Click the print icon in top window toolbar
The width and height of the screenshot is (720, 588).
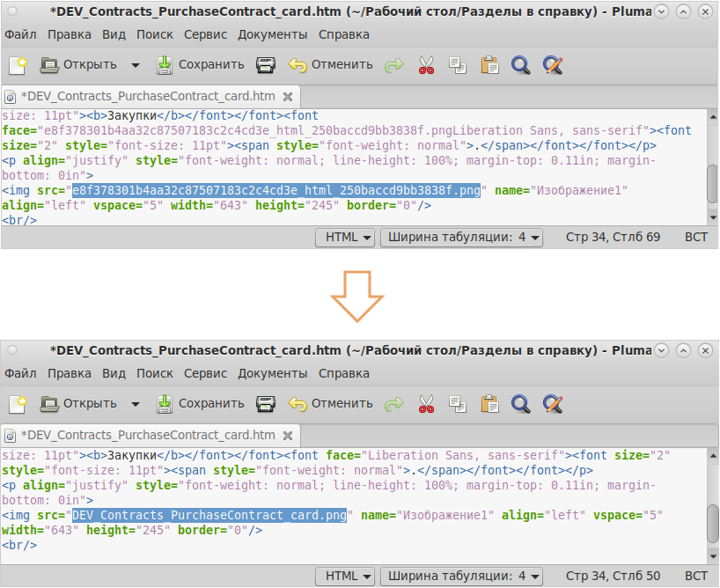click(x=266, y=64)
